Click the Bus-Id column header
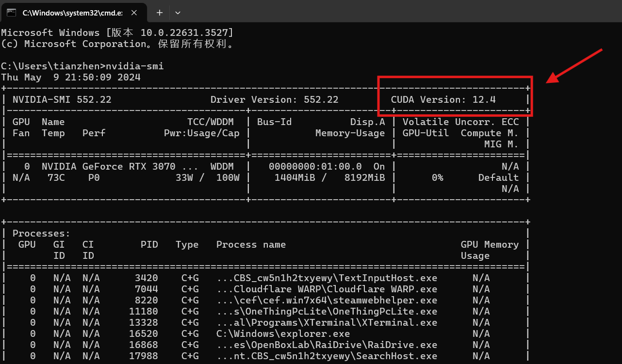Viewport: 622px width, 364px height. [x=275, y=122]
